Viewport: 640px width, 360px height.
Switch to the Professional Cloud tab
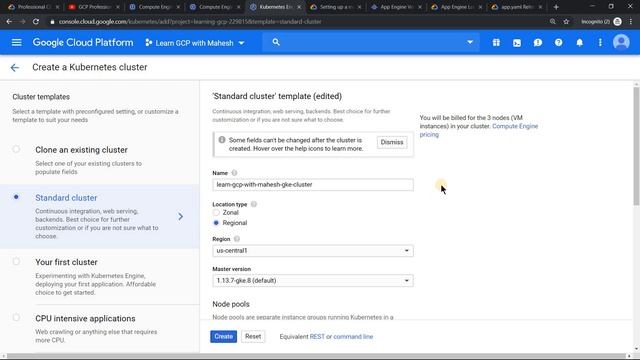(33, 7)
